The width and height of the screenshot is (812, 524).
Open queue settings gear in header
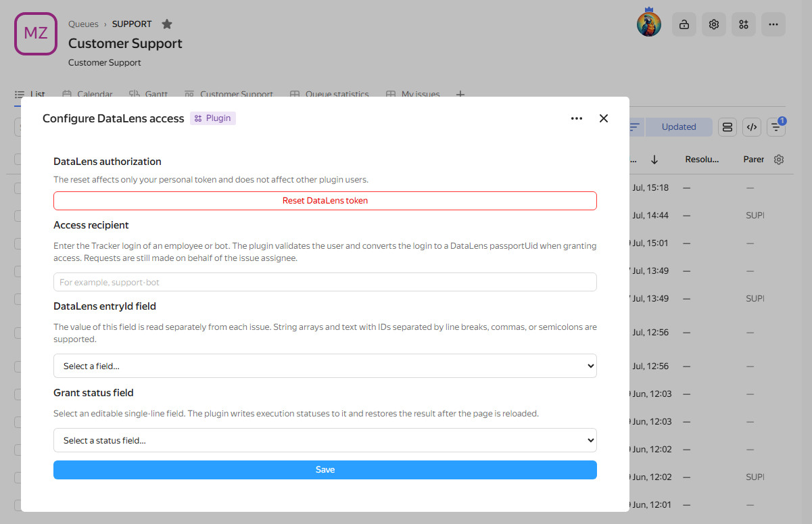pyautogui.click(x=714, y=24)
